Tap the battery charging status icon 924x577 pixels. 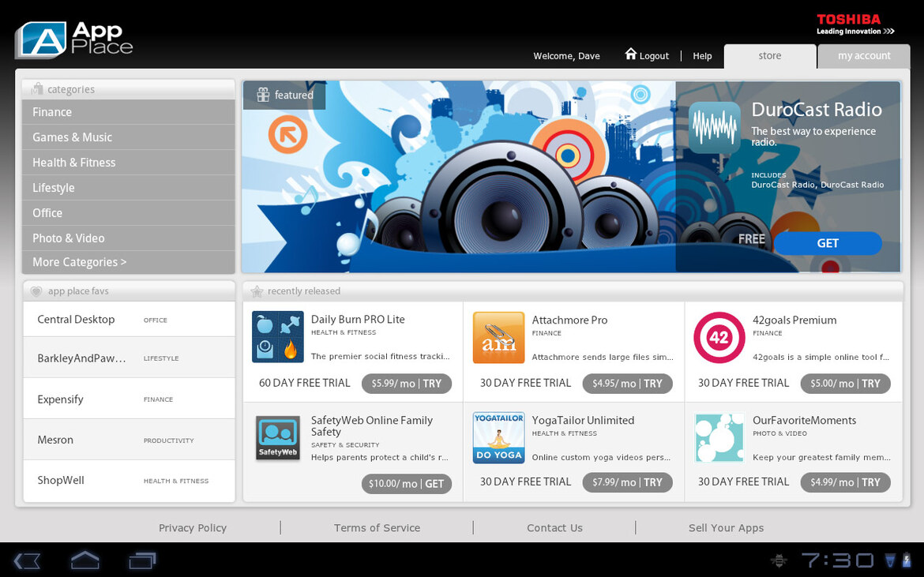907,560
